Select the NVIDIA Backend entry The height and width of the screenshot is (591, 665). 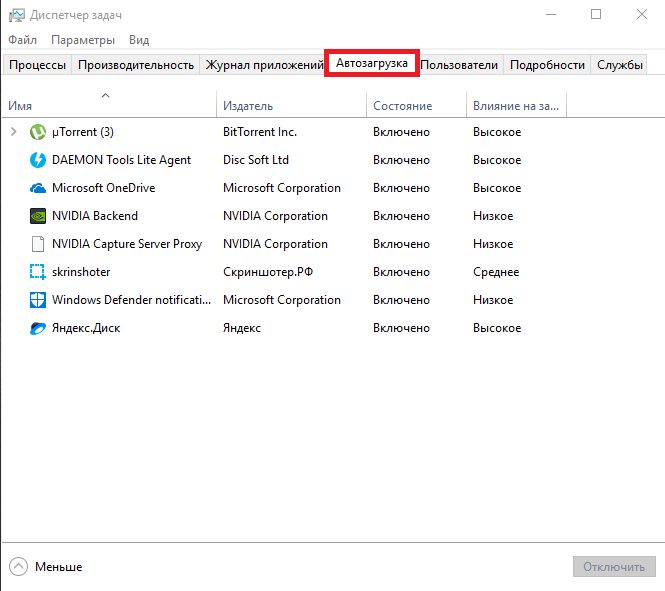(x=95, y=216)
